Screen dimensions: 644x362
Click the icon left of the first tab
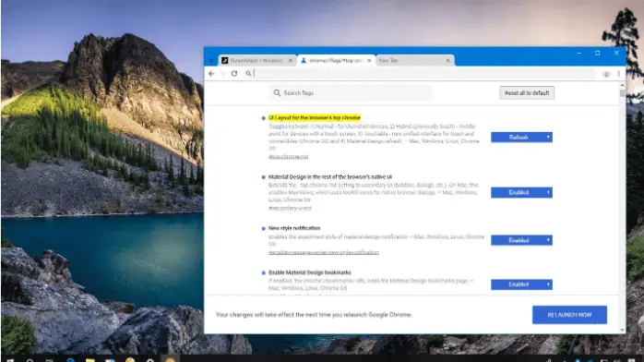point(211,60)
